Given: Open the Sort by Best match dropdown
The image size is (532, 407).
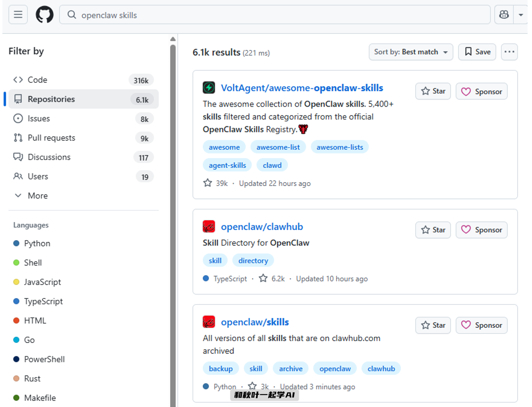Looking at the screenshot, I should pos(410,52).
